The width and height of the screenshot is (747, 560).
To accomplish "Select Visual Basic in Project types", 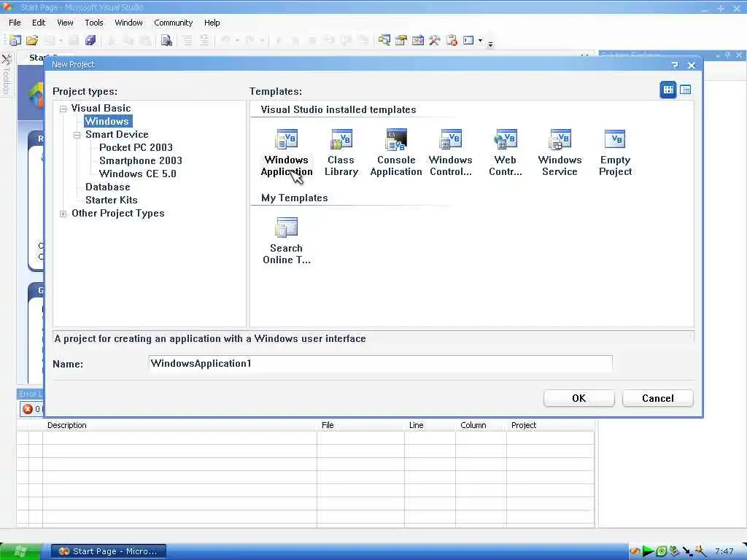I will 101,108.
